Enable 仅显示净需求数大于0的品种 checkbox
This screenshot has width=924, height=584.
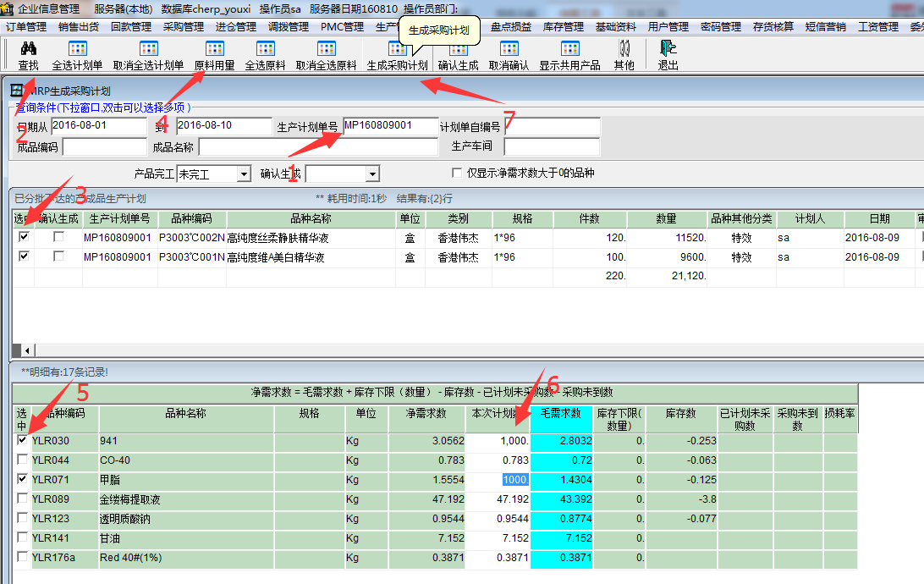pyautogui.click(x=458, y=174)
